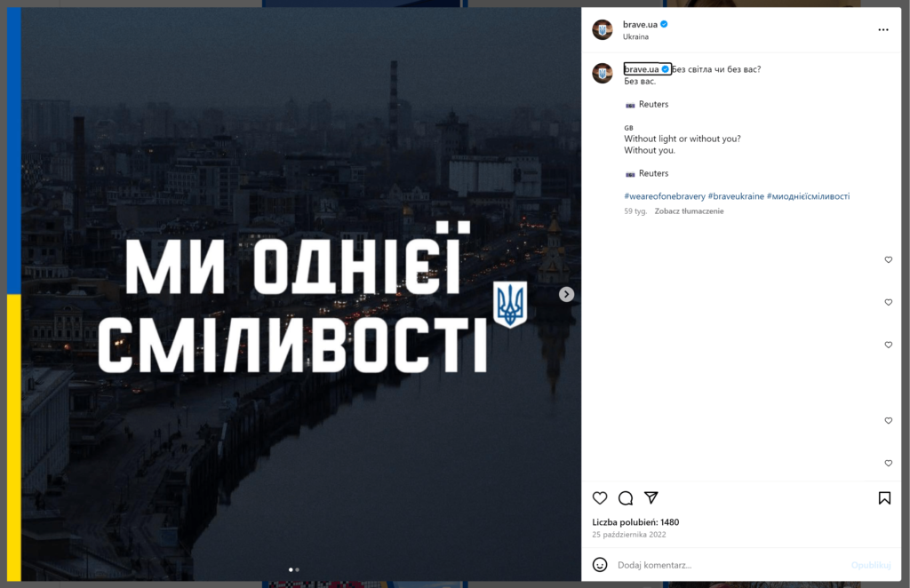Image resolution: width=910 pixels, height=588 pixels.
Task: Open the Ukraina location link
Action: (635, 36)
